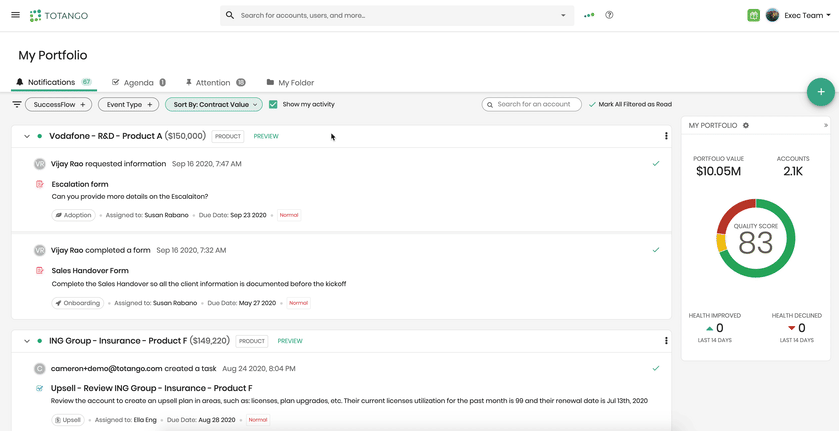Toggle Show my activity checkbox

(273, 104)
